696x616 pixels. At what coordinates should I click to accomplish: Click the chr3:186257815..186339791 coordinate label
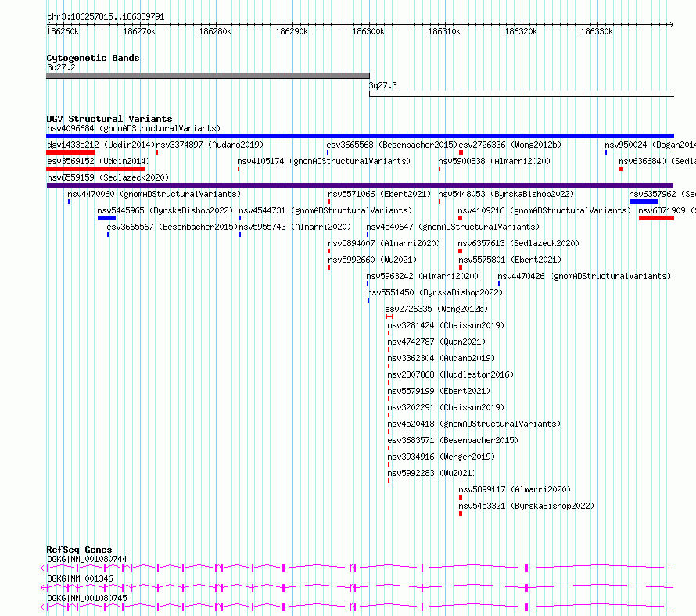click(x=106, y=17)
